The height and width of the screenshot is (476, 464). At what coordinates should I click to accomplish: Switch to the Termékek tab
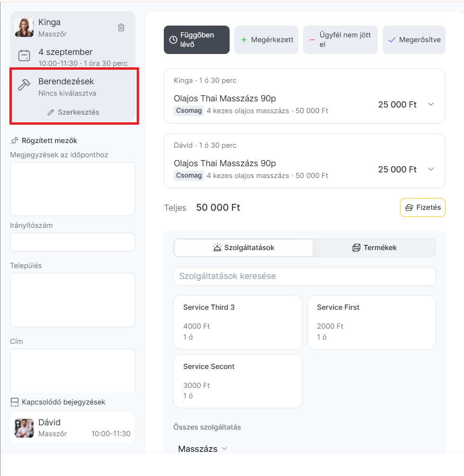point(375,248)
